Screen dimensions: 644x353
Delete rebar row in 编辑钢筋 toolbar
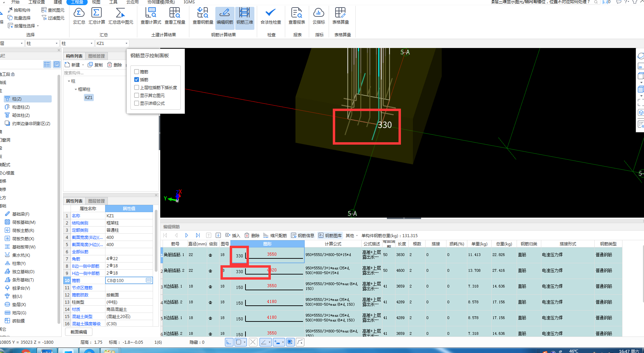coord(252,235)
